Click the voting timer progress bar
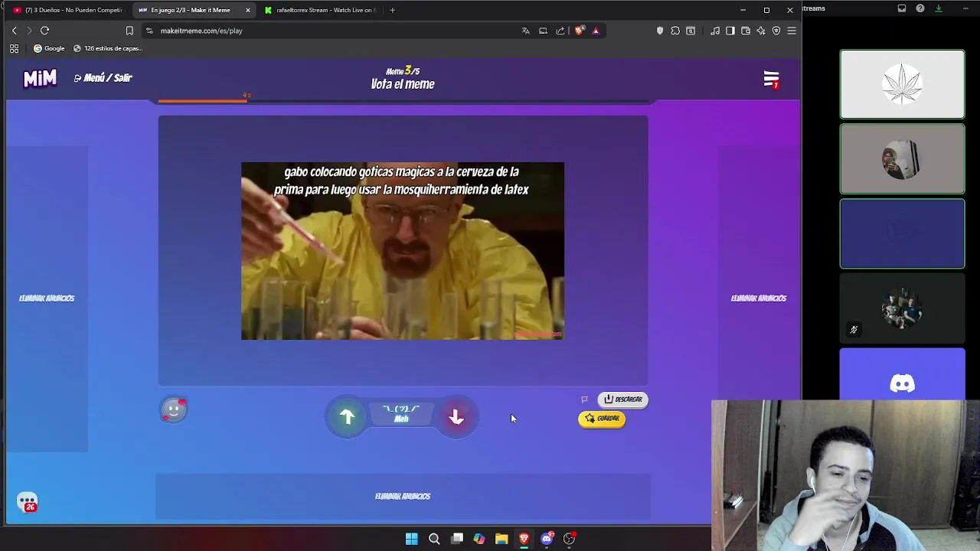 coord(403,100)
